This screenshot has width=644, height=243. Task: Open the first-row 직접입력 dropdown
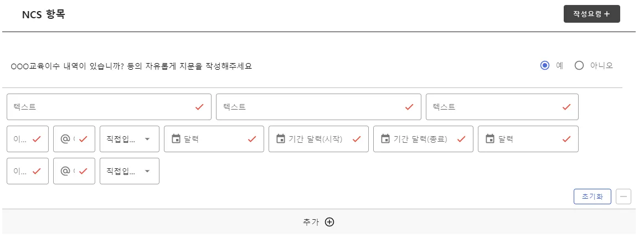coord(129,139)
